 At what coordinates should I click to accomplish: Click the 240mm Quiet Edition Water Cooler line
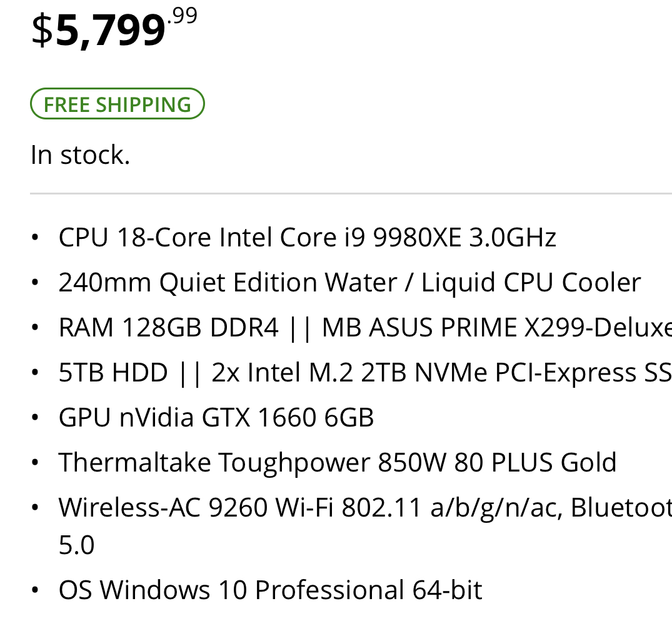tap(349, 283)
